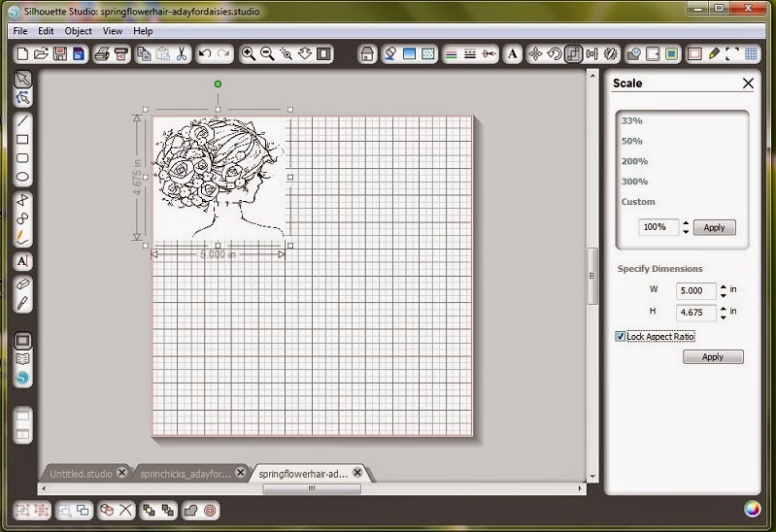Scale the object to 300%

[634, 182]
